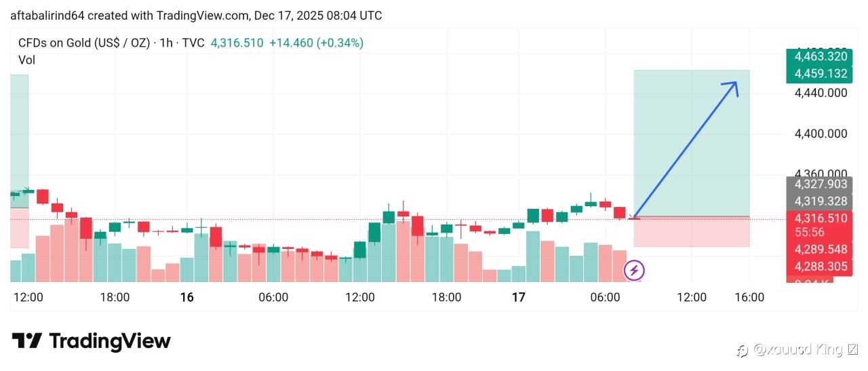Click the 4,459.132 target price label
This screenshot has height=371, width=868.
(x=821, y=73)
